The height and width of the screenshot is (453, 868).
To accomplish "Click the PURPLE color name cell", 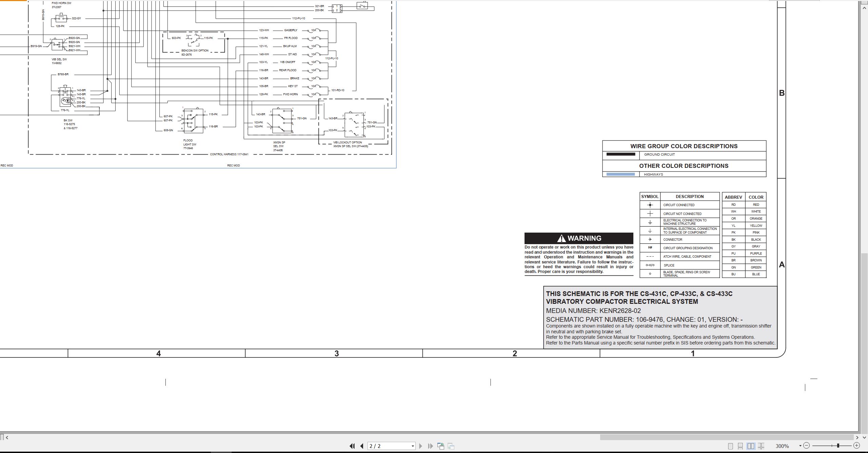I will 756,253.
